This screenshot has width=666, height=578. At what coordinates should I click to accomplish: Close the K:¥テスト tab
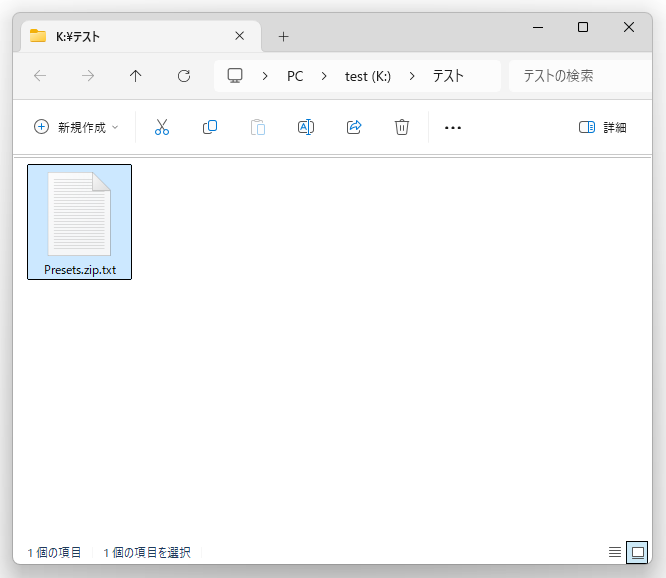tap(240, 36)
